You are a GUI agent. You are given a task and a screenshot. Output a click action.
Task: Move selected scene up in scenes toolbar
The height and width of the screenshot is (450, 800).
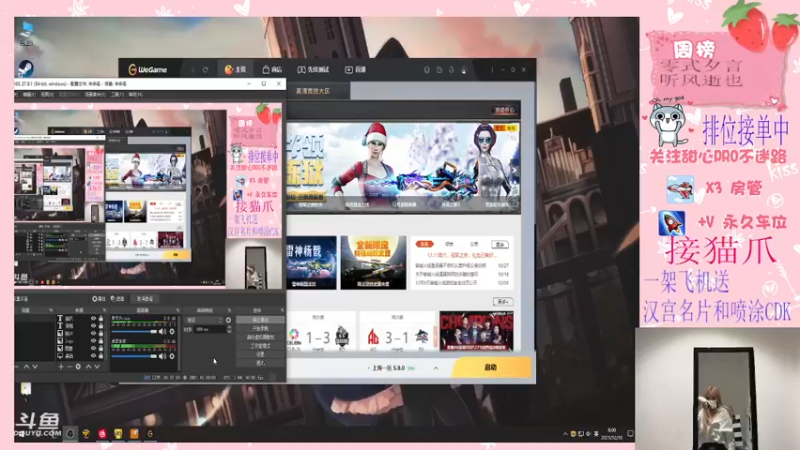click(x=27, y=366)
